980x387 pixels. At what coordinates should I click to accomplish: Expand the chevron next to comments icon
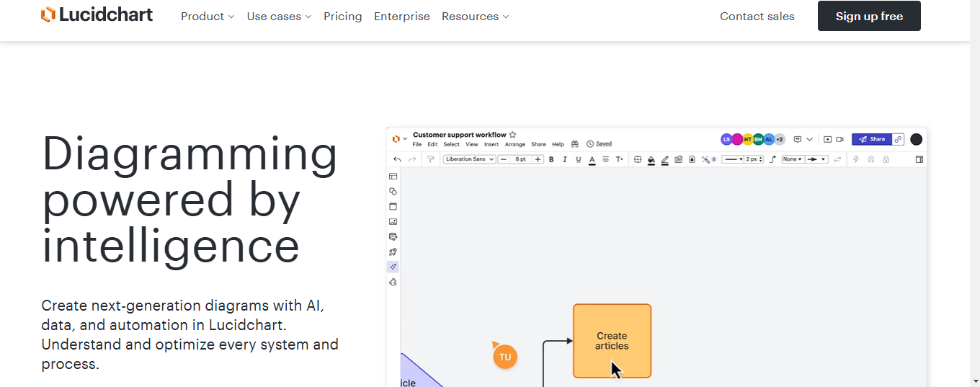click(x=810, y=139)
